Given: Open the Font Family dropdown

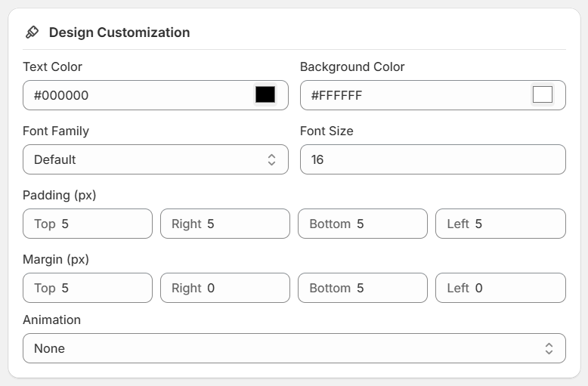Looking at the screenshot, I should (x=147, y=159).
